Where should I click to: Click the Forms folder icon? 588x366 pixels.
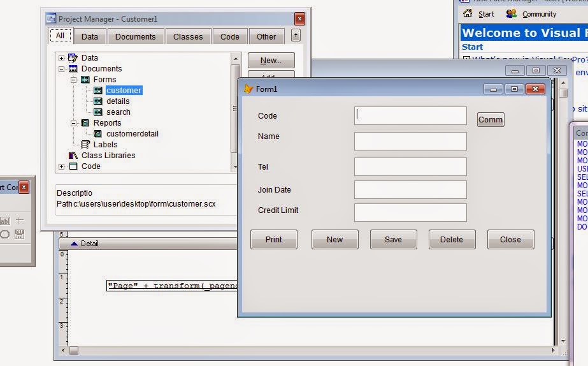pos(85,80)
